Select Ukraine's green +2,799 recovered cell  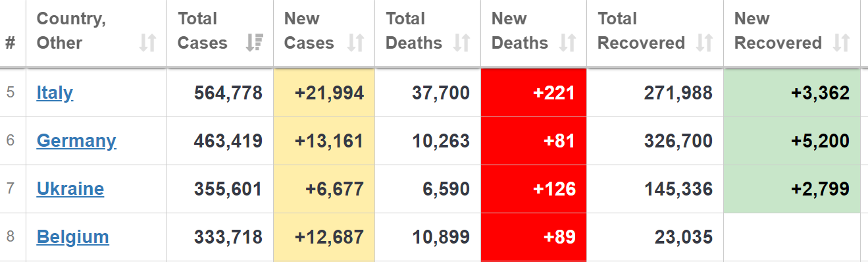click(792, 189)
